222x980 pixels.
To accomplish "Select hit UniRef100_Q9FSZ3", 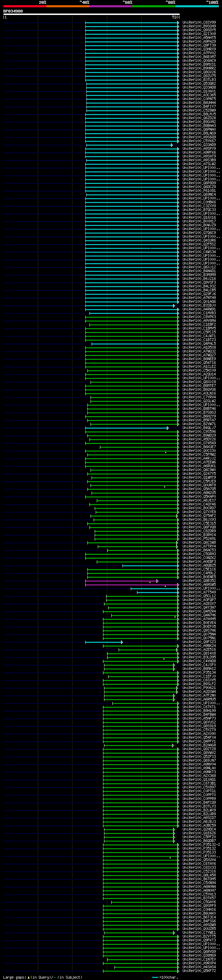I will [x=199, y=642].
